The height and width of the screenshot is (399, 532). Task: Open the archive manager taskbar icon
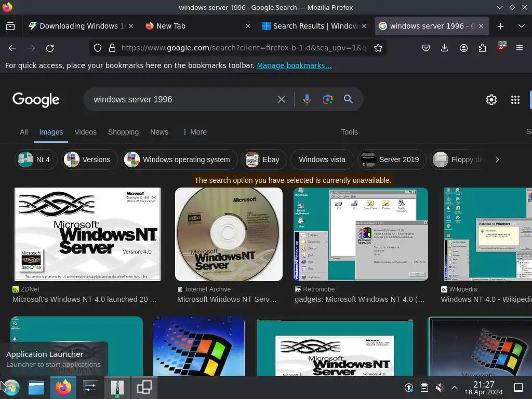coord(117,388)
